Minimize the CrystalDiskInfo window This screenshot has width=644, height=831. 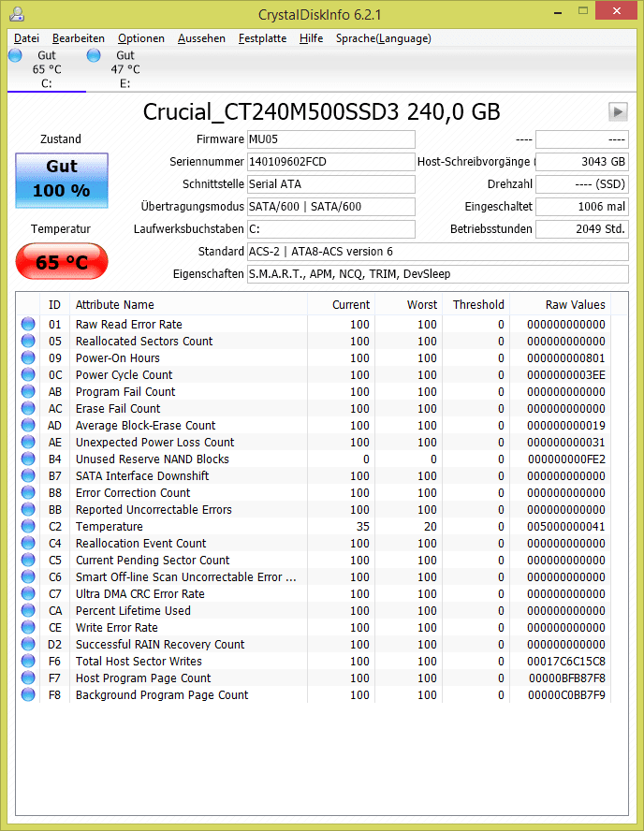[558, 12]
